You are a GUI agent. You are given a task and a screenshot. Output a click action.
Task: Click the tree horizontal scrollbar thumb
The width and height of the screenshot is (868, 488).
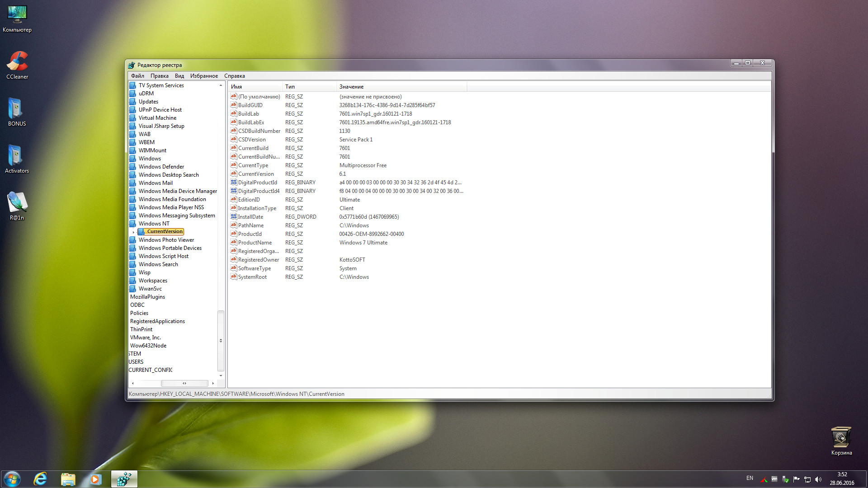(184, 383)
